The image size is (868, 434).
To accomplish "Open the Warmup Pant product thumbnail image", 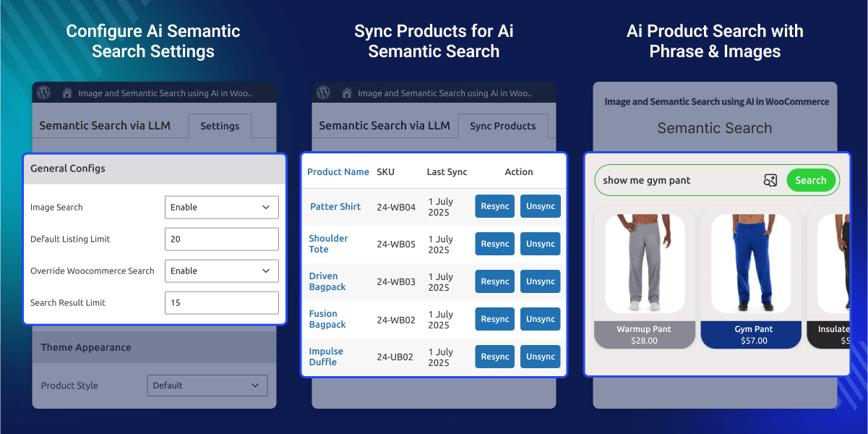I will pos(644,263).
